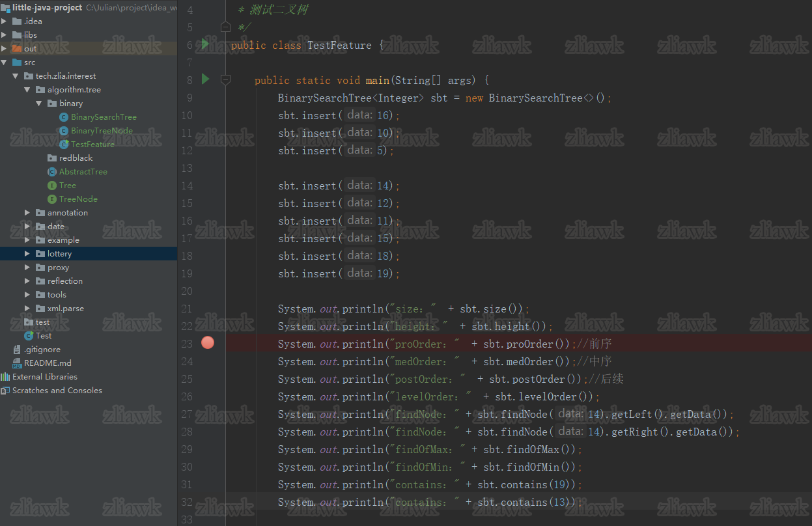
Task: Click the sbt.findOfMin() call
Action: pyautogui.click(x=529, y=467)
